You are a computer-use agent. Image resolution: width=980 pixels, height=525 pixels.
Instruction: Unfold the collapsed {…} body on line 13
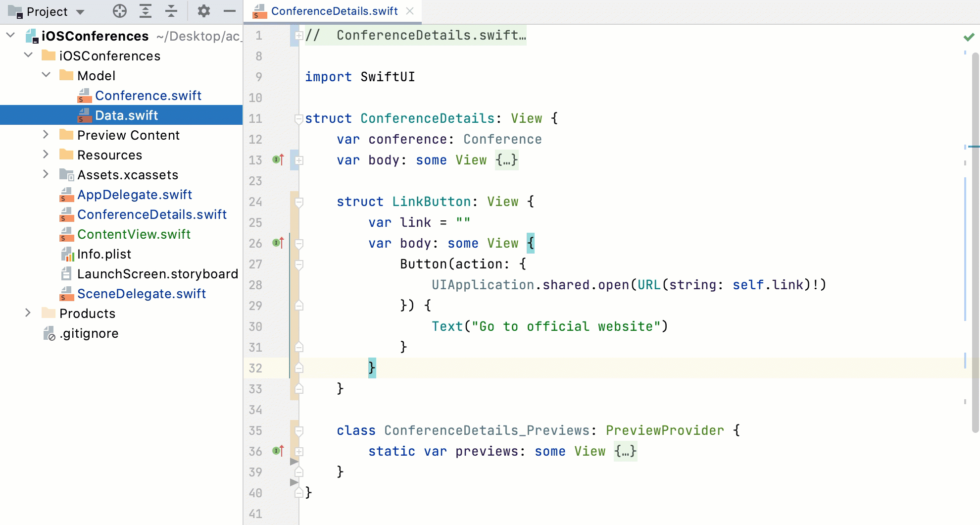[x=506, y=159]
